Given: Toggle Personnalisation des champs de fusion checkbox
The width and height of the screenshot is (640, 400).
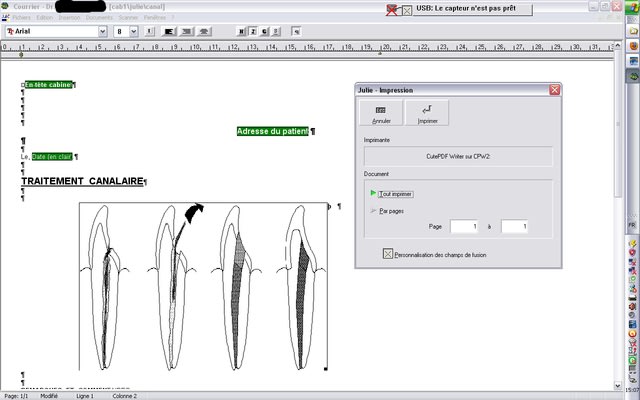Looking at the screenshot, I should coord(389,254).
